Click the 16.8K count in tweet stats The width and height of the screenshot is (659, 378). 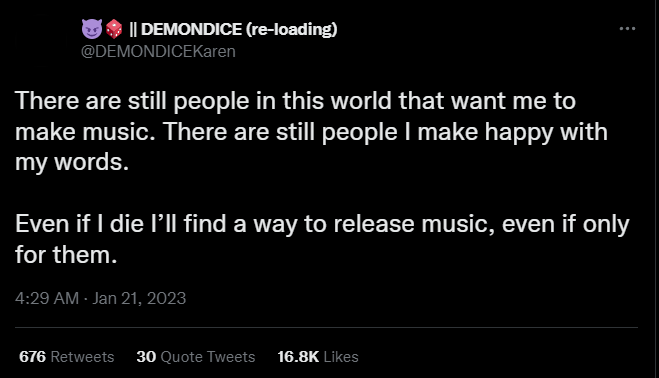click(298, 357)
